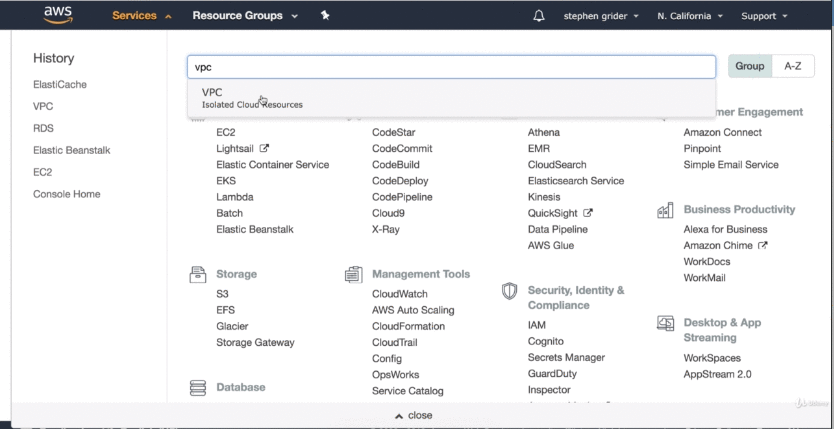The height and width of the screenshot is (429, 834).
Task: Click the Storage category icon
Action: pos(198,274)
